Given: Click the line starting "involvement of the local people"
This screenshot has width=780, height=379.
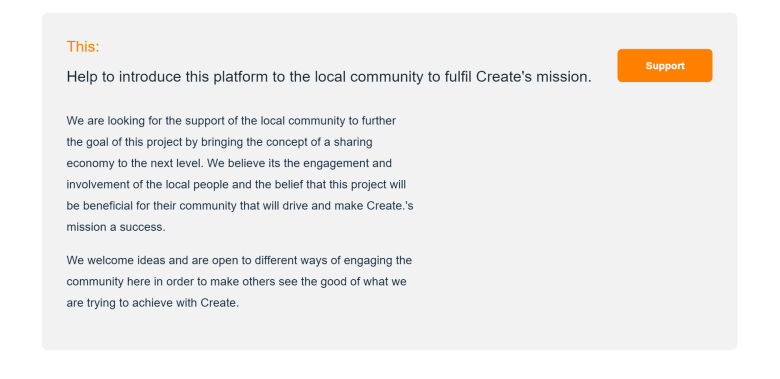Looking at the screenshot, I should 236,185.
